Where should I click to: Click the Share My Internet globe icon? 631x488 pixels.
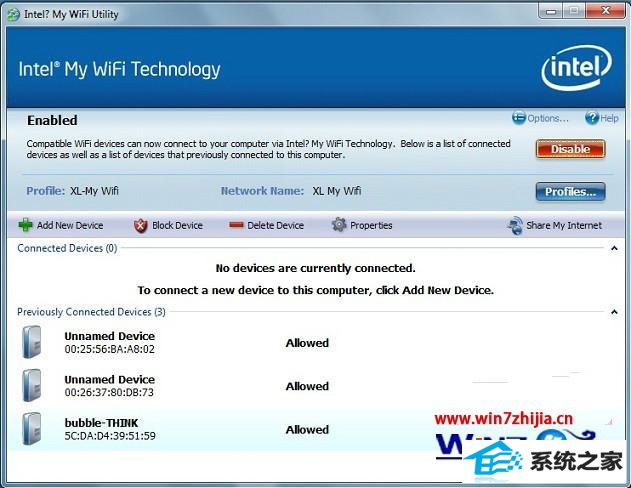515,225
